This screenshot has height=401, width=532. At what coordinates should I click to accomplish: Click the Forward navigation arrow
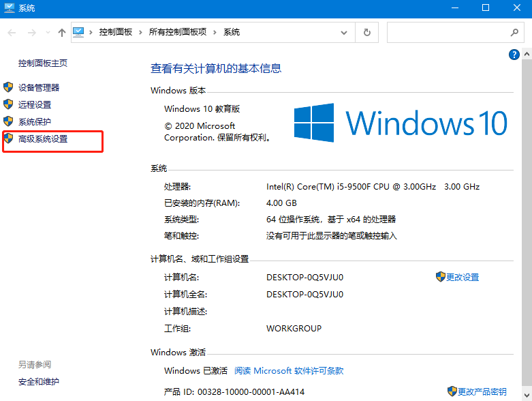(x=32, y=33)
